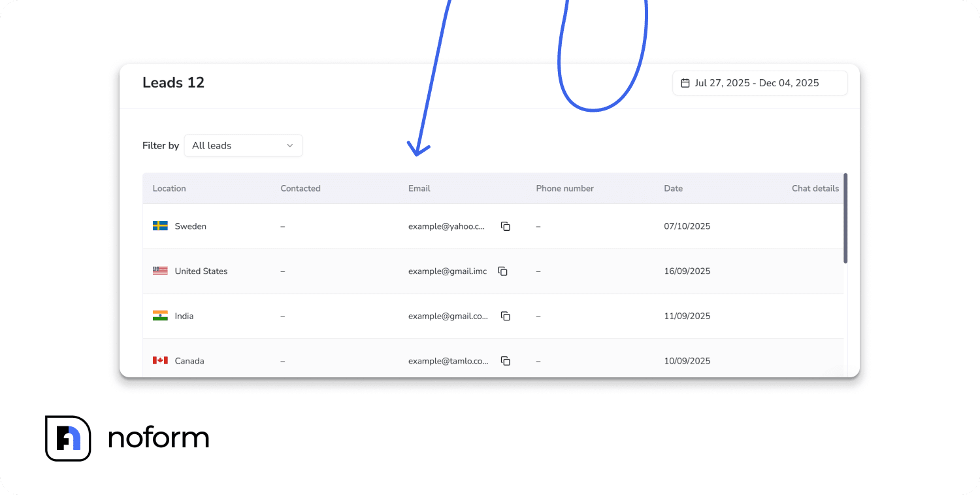Copy the United States lead's email address

[x=502, y=271]
